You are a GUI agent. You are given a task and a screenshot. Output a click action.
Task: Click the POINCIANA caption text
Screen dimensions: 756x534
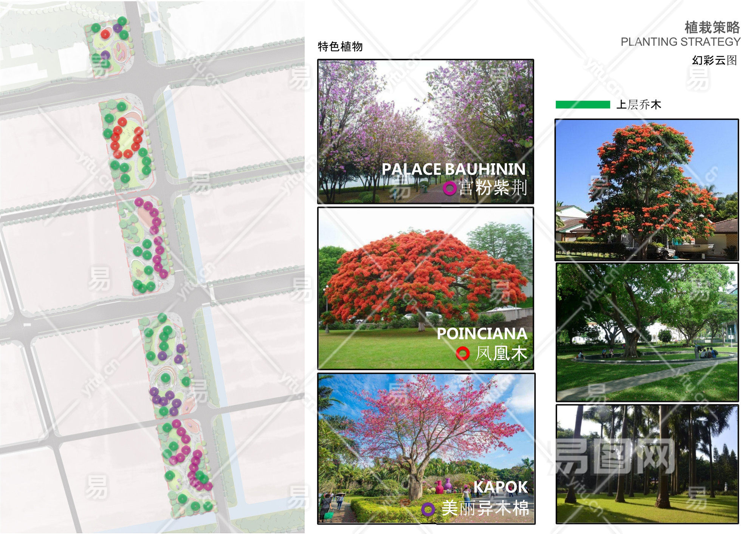pos(482,334)
